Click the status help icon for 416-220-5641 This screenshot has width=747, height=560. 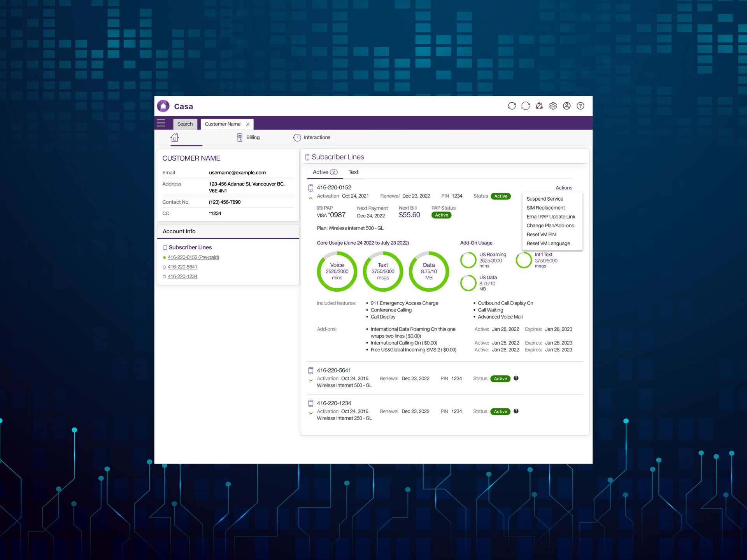click(x=516, y=378)
